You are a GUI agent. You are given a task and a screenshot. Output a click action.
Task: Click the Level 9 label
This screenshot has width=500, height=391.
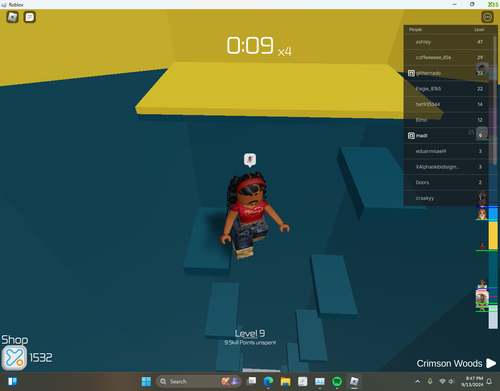(250, 333)
